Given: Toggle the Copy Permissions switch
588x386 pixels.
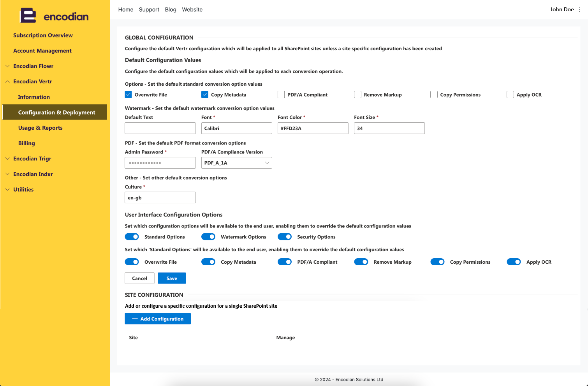Looking at the screenshot, I should pyautogui.click(x=437, y=262).
